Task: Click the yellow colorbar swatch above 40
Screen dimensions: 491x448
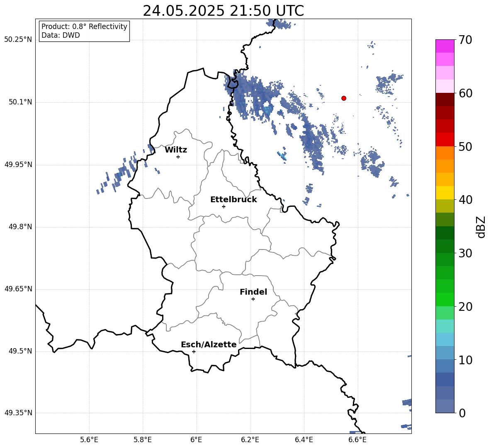Action: tap(445, 193)
